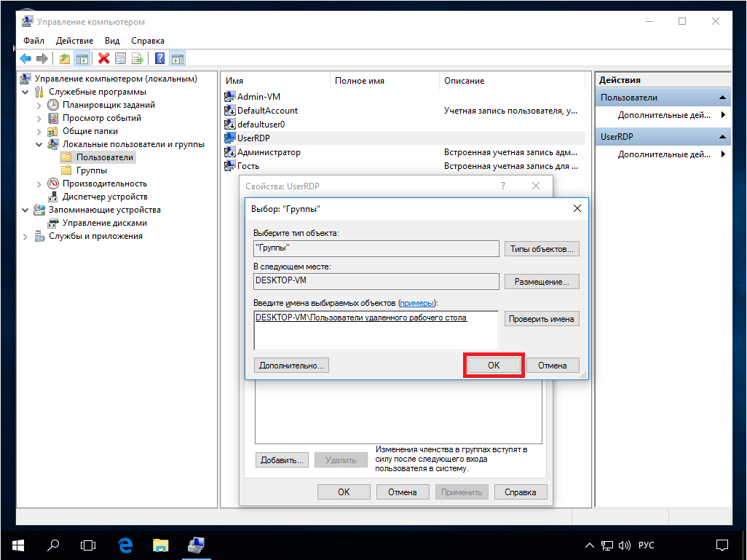Open File Explorer from the taskbar

(161, 545)
